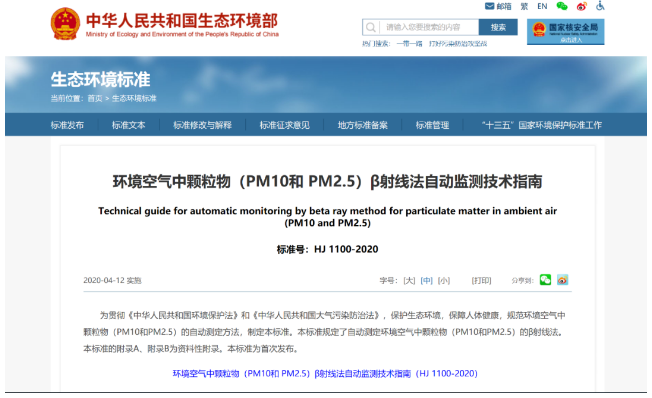
Task: Click the date 2020-04-12 实施
Action: pyautogui.click(x=112, y=280)
